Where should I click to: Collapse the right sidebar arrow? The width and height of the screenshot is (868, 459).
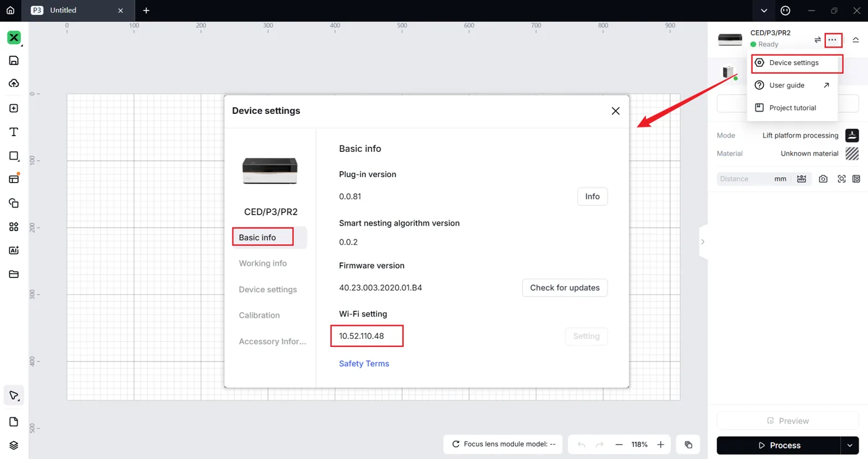pos(702,242)
